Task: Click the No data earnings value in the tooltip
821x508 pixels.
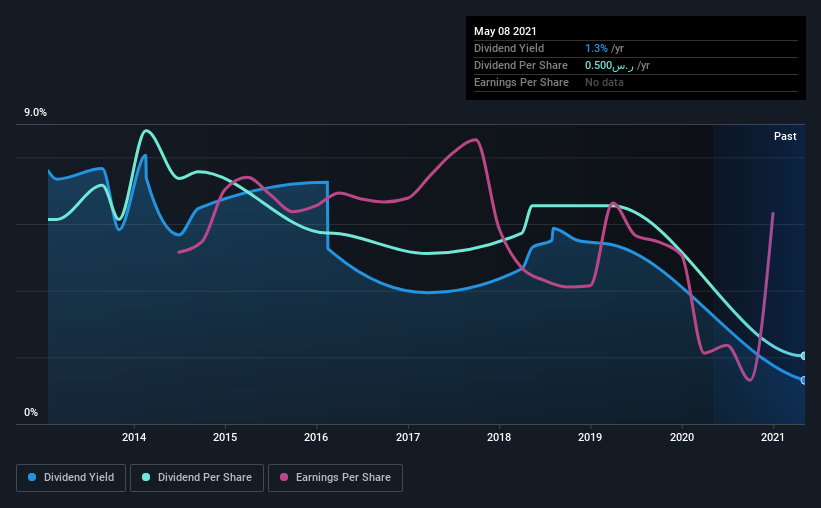Action: tap(604, 82)
